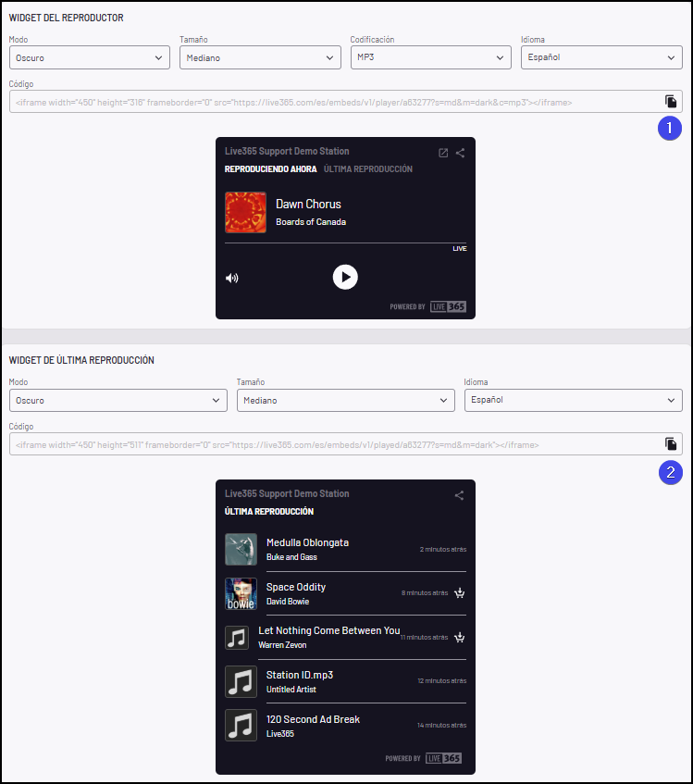
Task: Click the 12 minutos atrás timestamp
Action: point(442,681)
